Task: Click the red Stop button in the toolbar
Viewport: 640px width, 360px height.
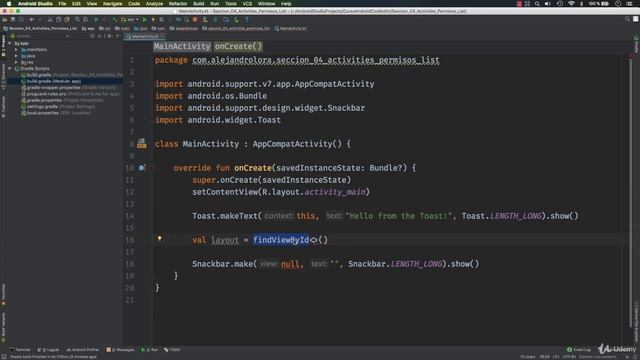Action: pyautogui.click(x=195, y=19)
